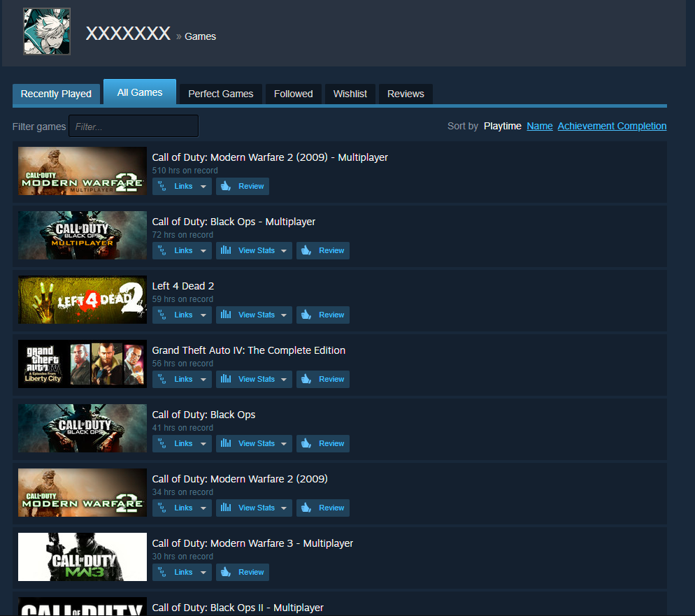This screenshot has width=695, height=616.
Task: Expand the Links dropdown for Left 4 Dead 2
Action: (203, 315)
